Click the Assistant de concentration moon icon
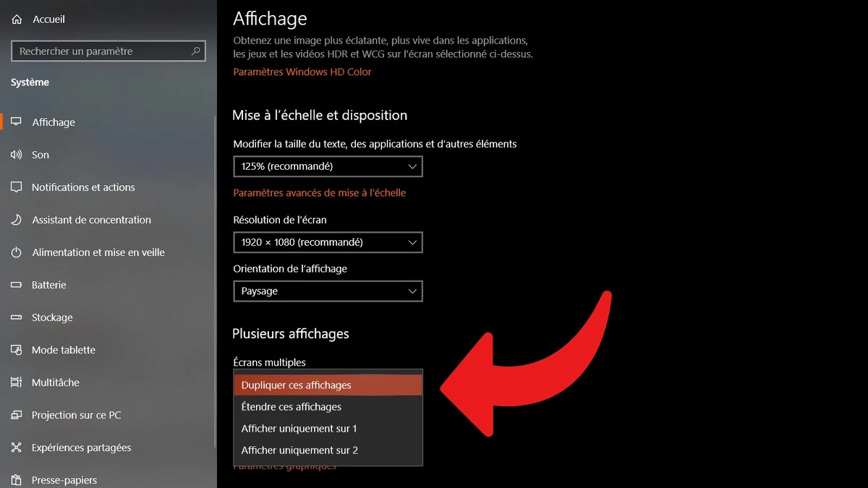This screenshot has width=868, height=488. pyautogui.click(x=17, y=220)
